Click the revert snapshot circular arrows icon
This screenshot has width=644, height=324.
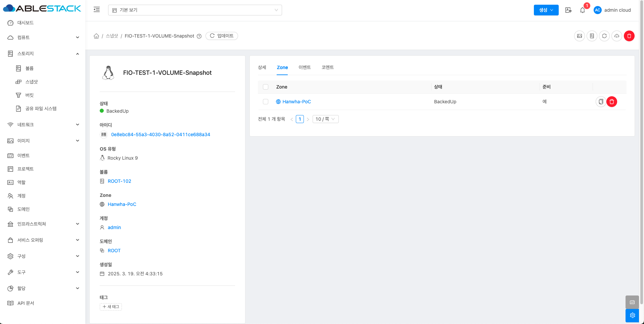604,36
